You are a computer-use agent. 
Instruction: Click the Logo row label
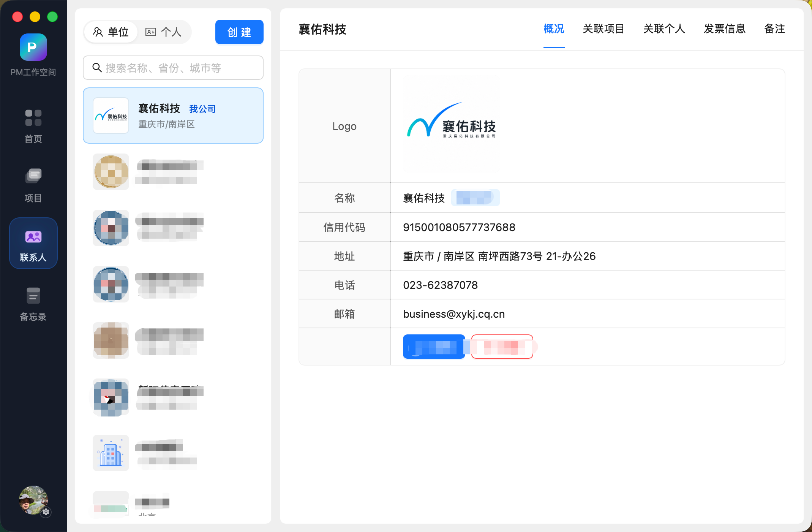coord(344,126)
